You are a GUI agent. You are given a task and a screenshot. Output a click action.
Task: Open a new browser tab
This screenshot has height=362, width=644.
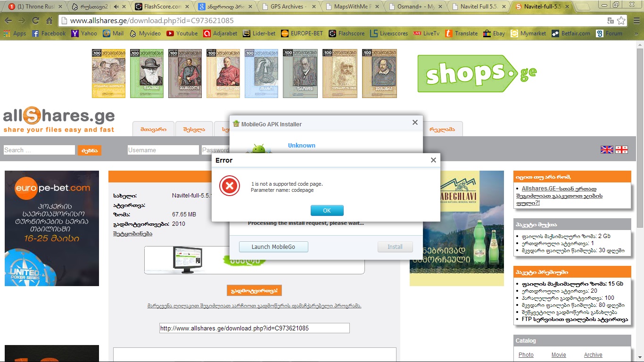click(x=583, y=7)
